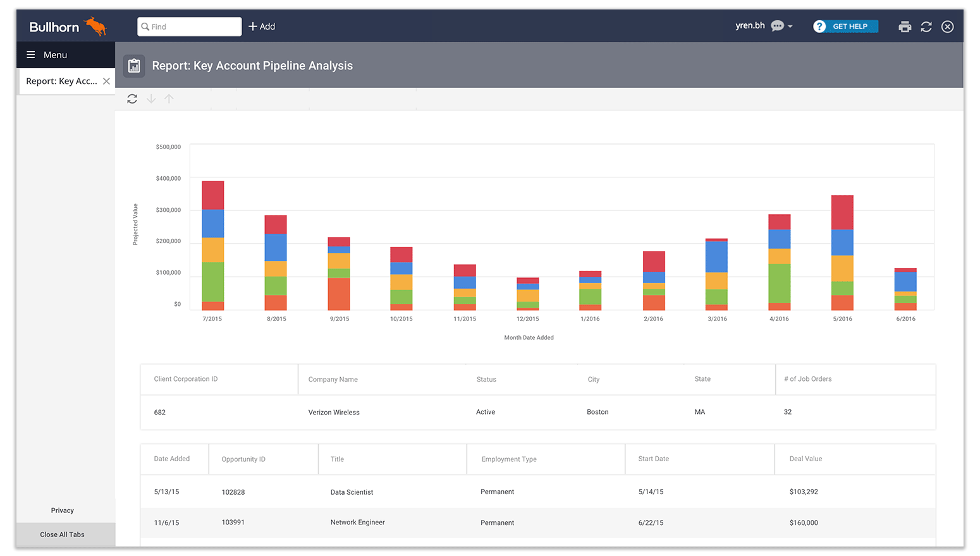Click the up arrow in report toolbar
This screenshot has width=980, height=556.
click(x=169, y=99)
